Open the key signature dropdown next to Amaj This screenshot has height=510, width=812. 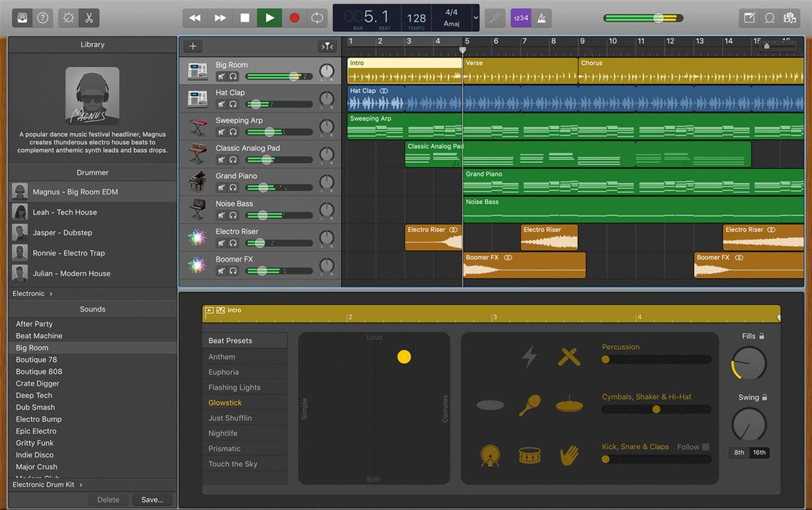pyautogui.click(x=476, y=17)
